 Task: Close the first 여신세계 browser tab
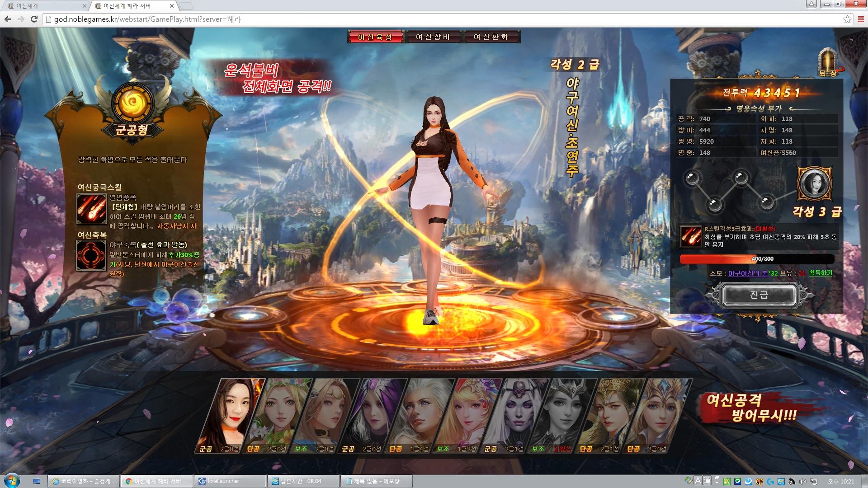84,6
